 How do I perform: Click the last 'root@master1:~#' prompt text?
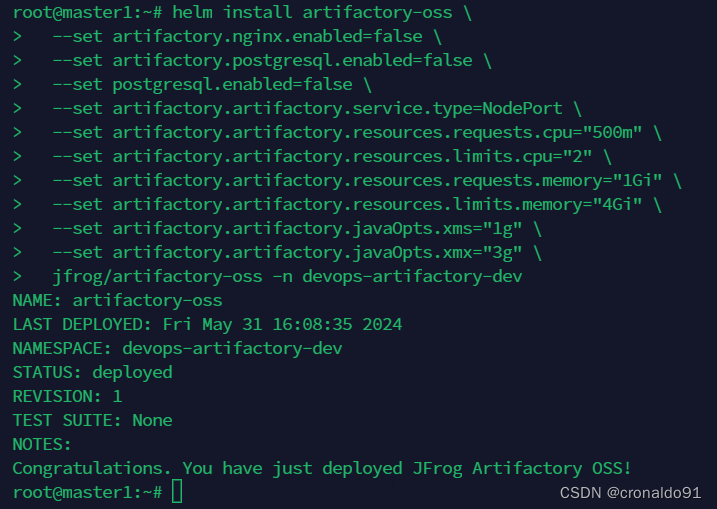click(87, 493)
